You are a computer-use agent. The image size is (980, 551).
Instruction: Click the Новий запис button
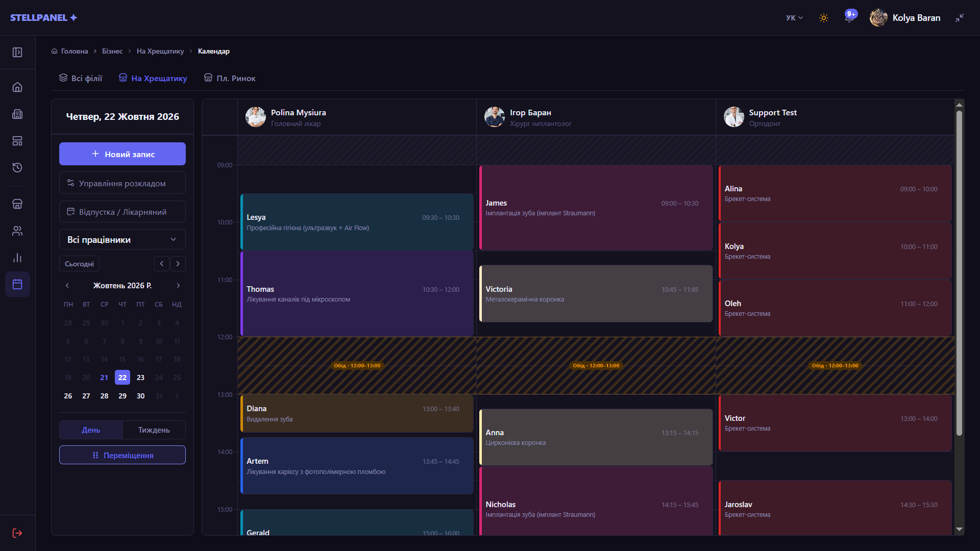(x=122, y=154)
